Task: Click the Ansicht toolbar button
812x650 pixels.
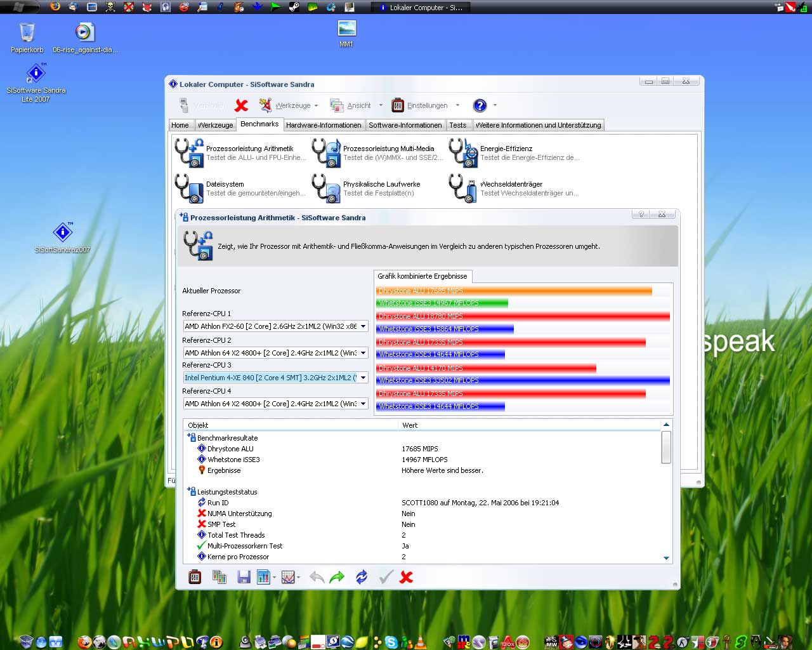Action: tap(351, 105)
